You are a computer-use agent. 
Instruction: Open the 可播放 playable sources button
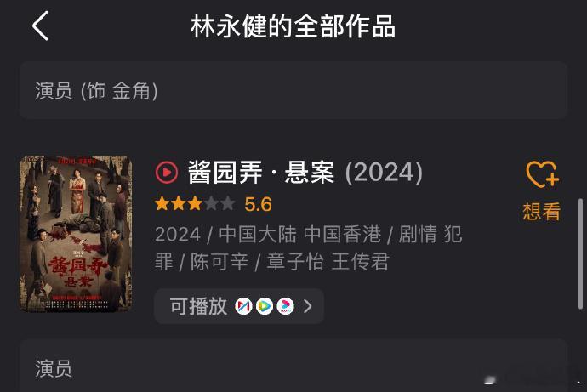point(239,306)
